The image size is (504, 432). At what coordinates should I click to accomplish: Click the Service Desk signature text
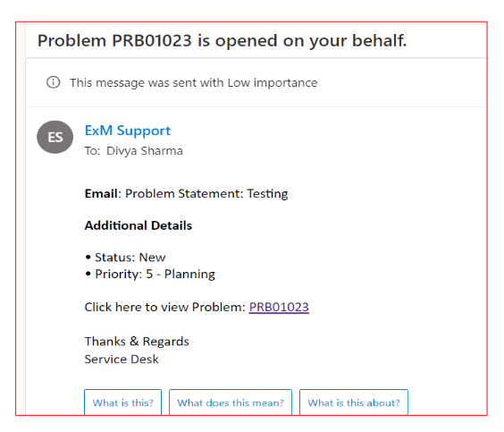coord(122,359)
